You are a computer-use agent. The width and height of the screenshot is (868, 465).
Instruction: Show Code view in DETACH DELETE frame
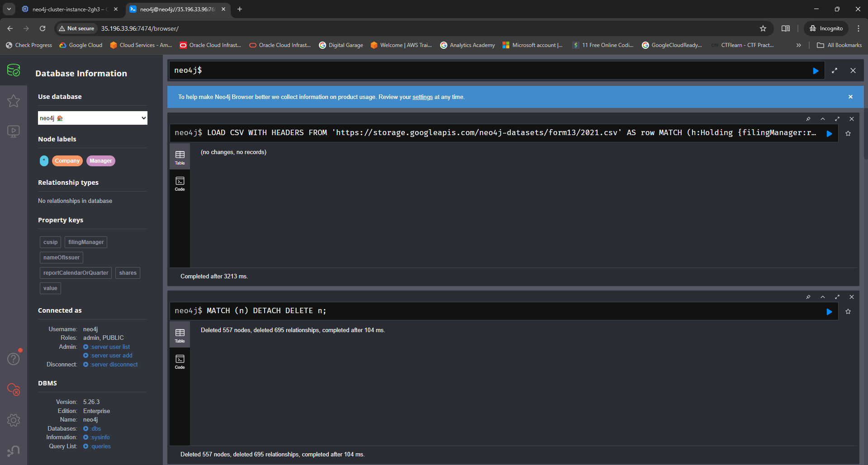point(180,362)
